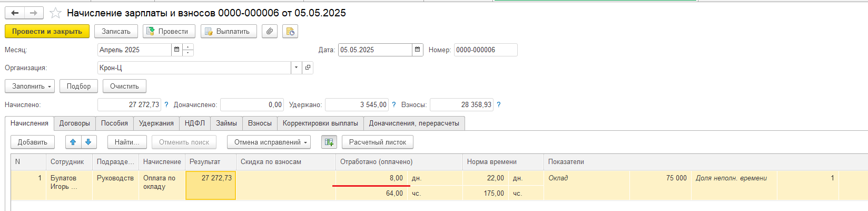Expand the Отмена исправлений menu

click(x=269, y=142)
